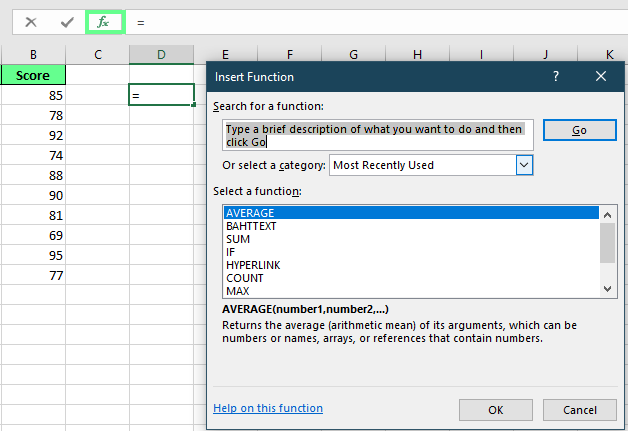628x431 pixels.
Task: Click the Help question mark in dialog
Action: (556, 76)
